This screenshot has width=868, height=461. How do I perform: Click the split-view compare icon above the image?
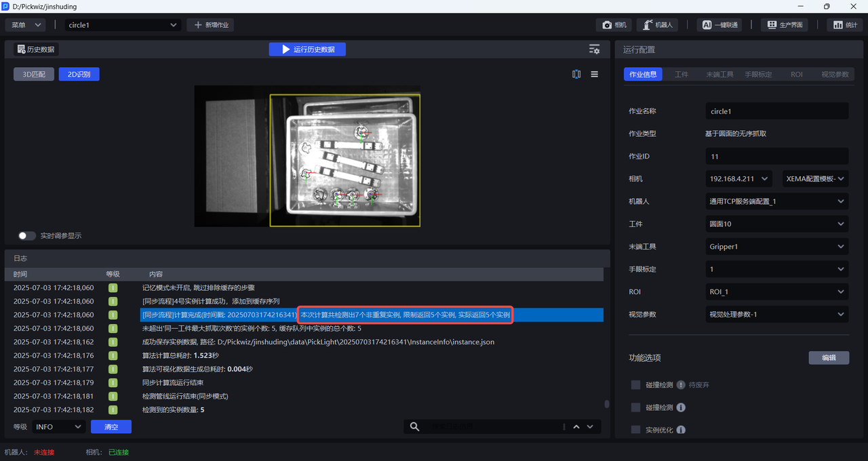[x=576, y=75]
